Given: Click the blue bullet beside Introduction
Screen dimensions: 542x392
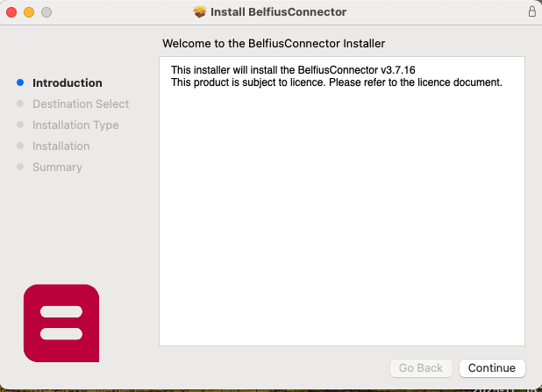Looking at the screenshot, I should pyautogui.click(x=20, y=83).
